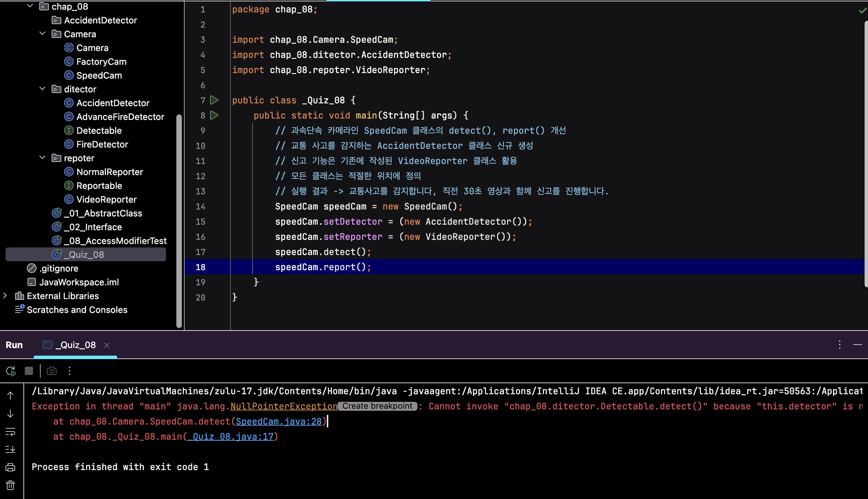Viewport: 868px width, 499px height.
Task: Click the Create breakpoint button
Action: [x=377, y=406]
